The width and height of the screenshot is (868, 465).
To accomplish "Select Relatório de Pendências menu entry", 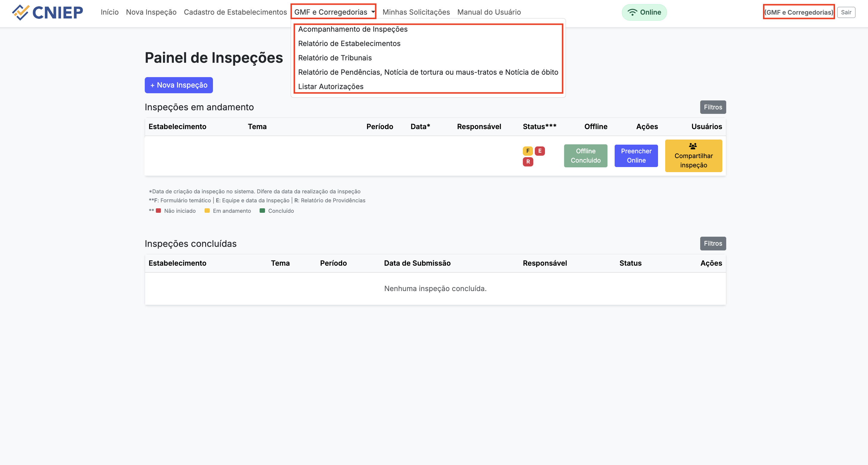I will [428, 72].
